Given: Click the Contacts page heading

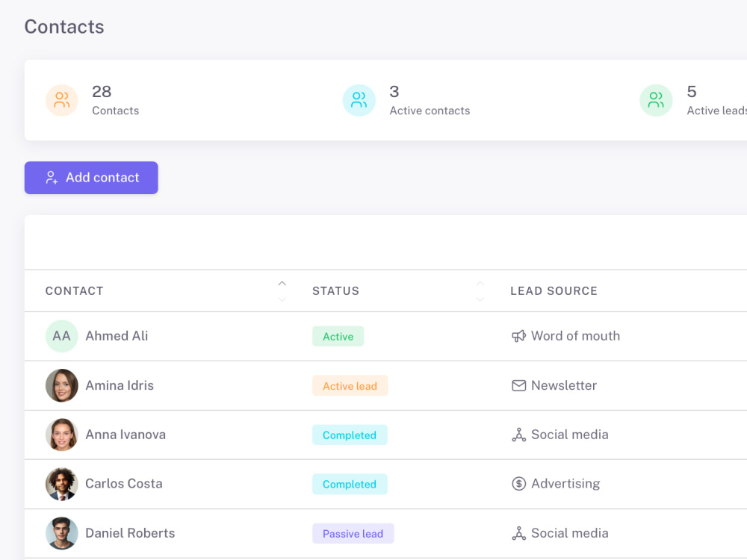Looking at the screenshot, I should [x=64, y=27].
